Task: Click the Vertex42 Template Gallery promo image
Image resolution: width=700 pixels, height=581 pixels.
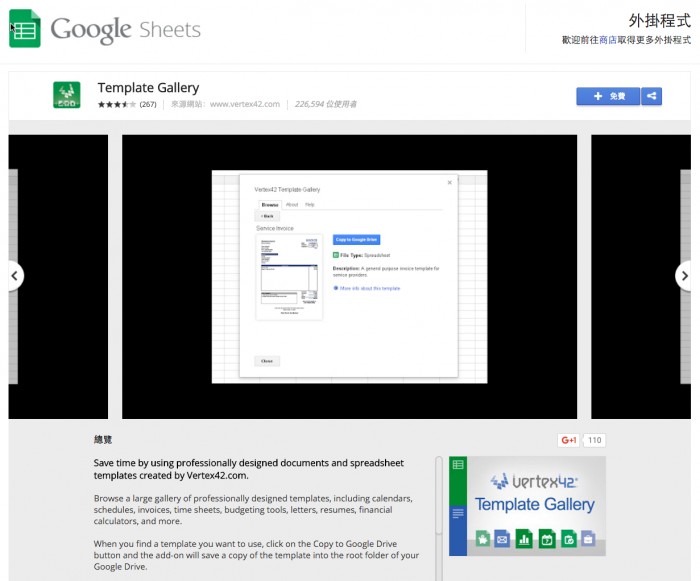Action: 527,506
